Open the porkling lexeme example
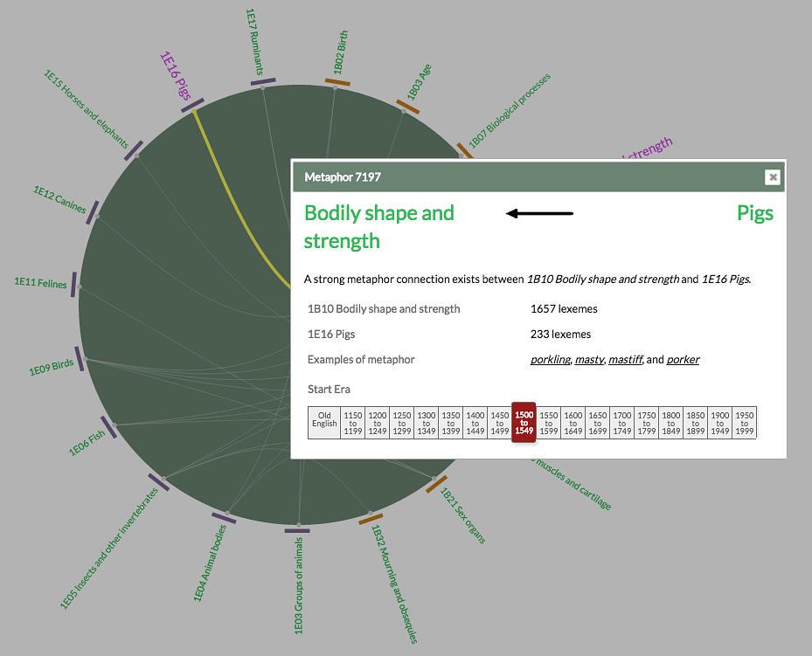812x656 pixels. coord(550,359)
